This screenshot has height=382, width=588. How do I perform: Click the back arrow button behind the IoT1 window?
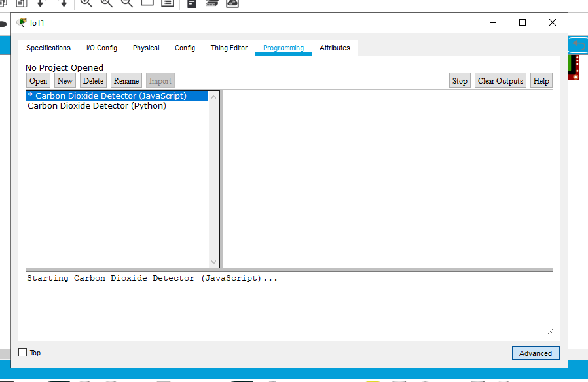579,46
